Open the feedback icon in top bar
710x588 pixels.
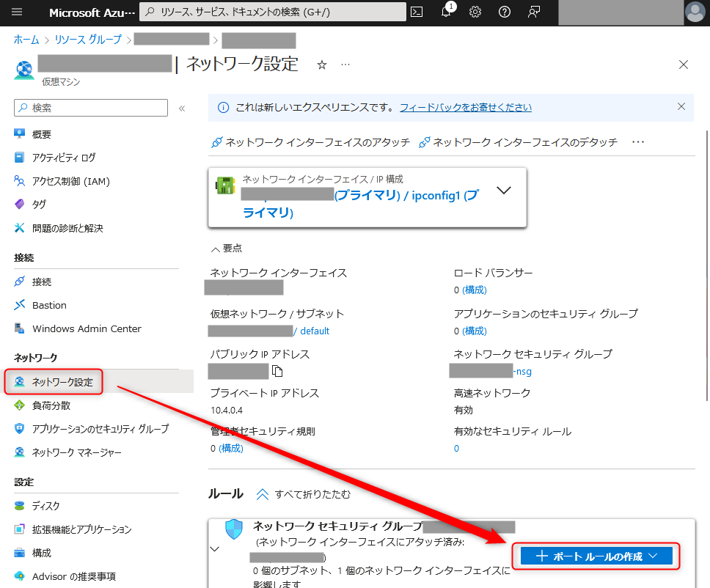pos(534,12)
